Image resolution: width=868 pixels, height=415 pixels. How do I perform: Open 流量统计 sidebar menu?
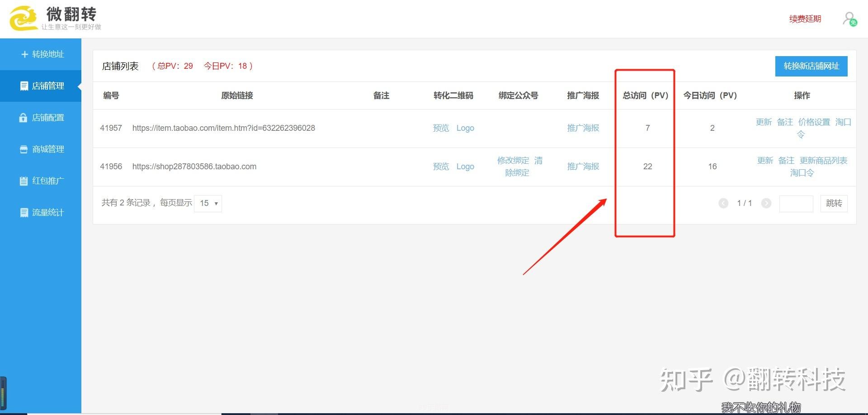click(x=41, y=213)
